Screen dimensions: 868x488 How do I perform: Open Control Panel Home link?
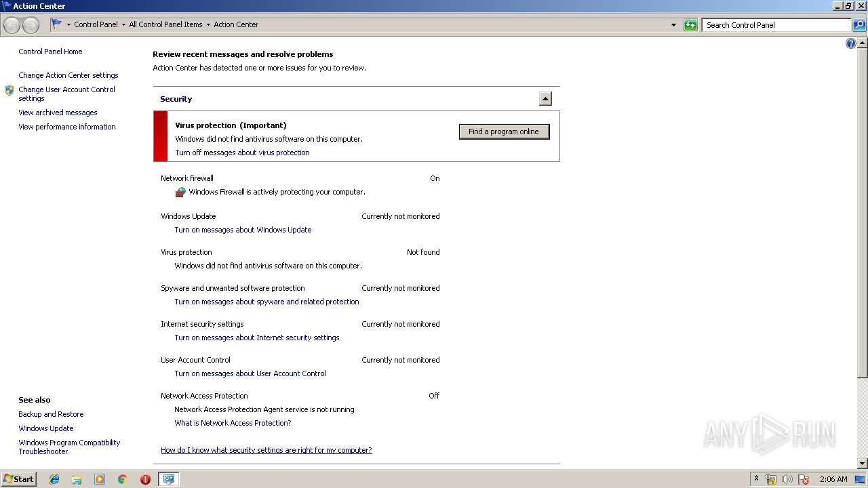(x=50, y=52)
